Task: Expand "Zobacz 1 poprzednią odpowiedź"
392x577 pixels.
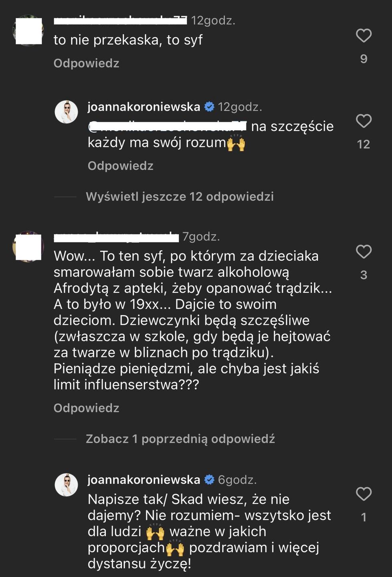Action: [x=180, y=439]
